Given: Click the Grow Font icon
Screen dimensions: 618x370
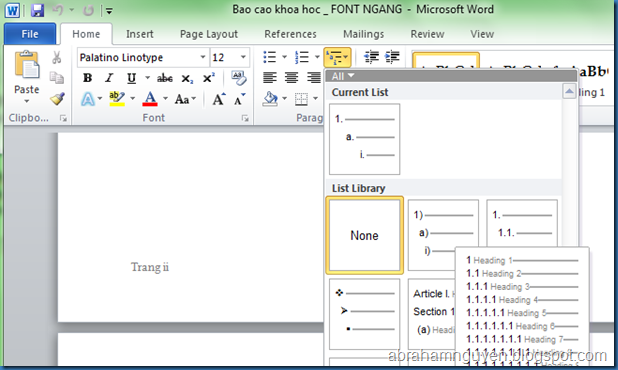Looking at the screenshot, I should point(219,99).
